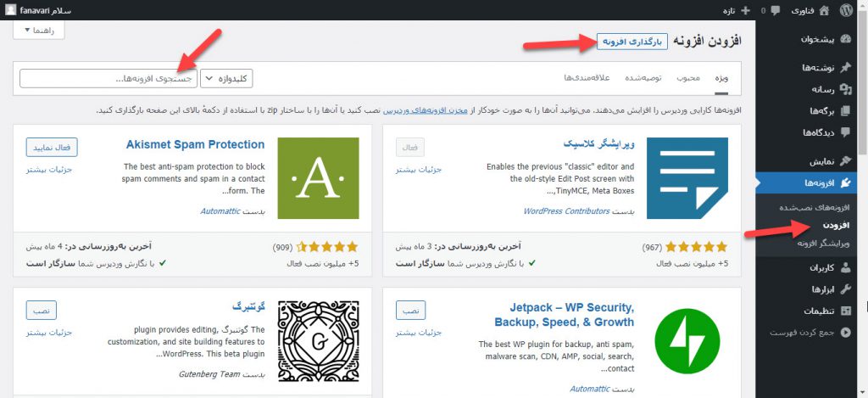This screenshot has height=398, width=868.
Task: Open the Akismet Spam Protection title link
Action: pos(195,145)
